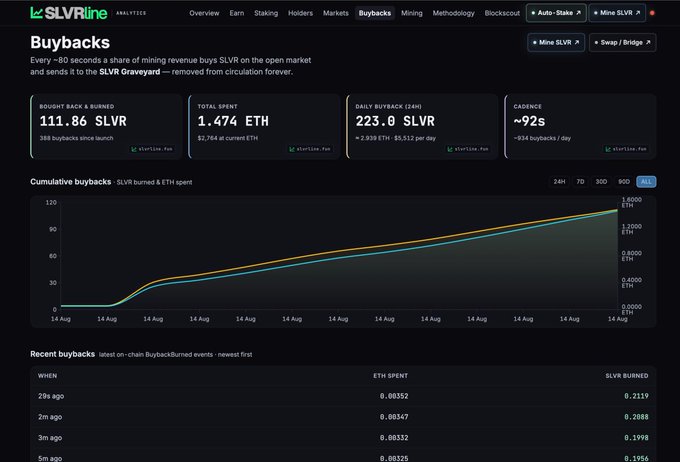
Task: Click Mine SLVR button beside the Buybacks heading
Action: tap(556, 43)
